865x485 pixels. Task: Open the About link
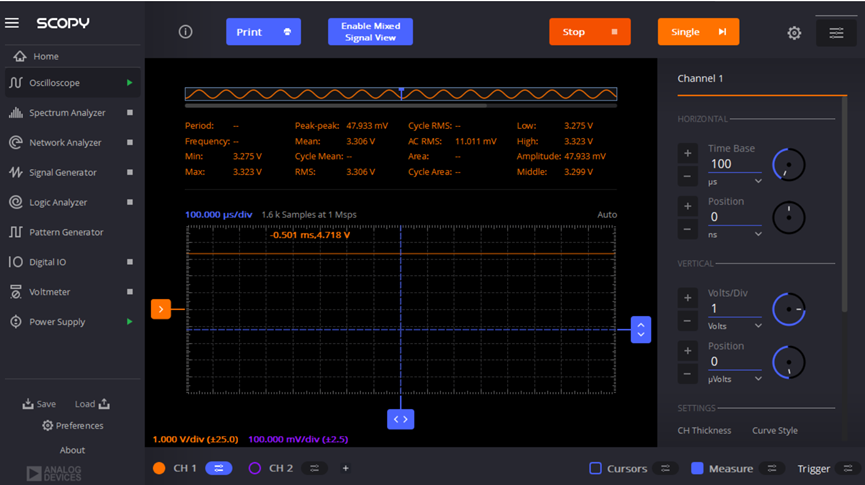point(72,450)
